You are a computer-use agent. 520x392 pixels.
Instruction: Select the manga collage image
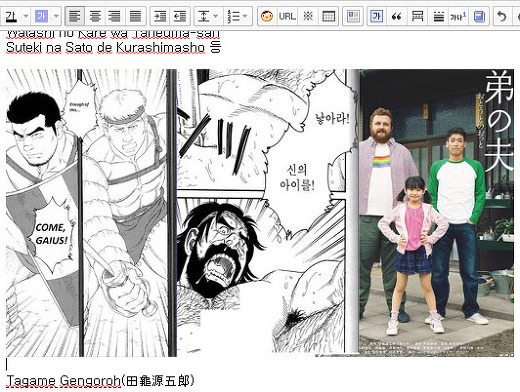260,213
